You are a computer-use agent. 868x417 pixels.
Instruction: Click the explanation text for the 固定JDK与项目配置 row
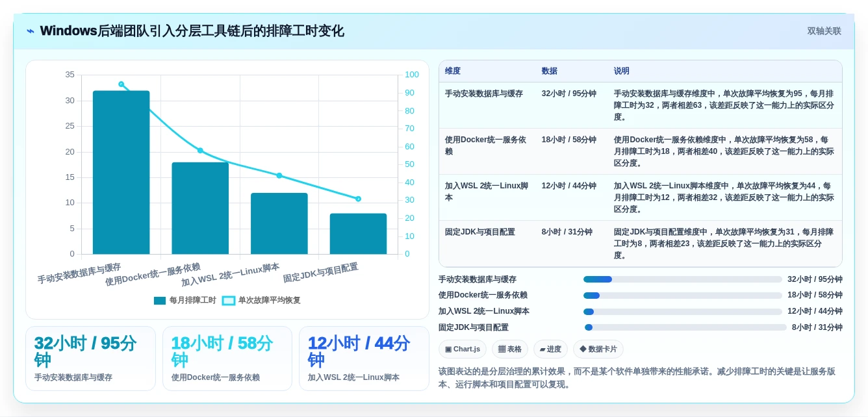click(724, 244)
